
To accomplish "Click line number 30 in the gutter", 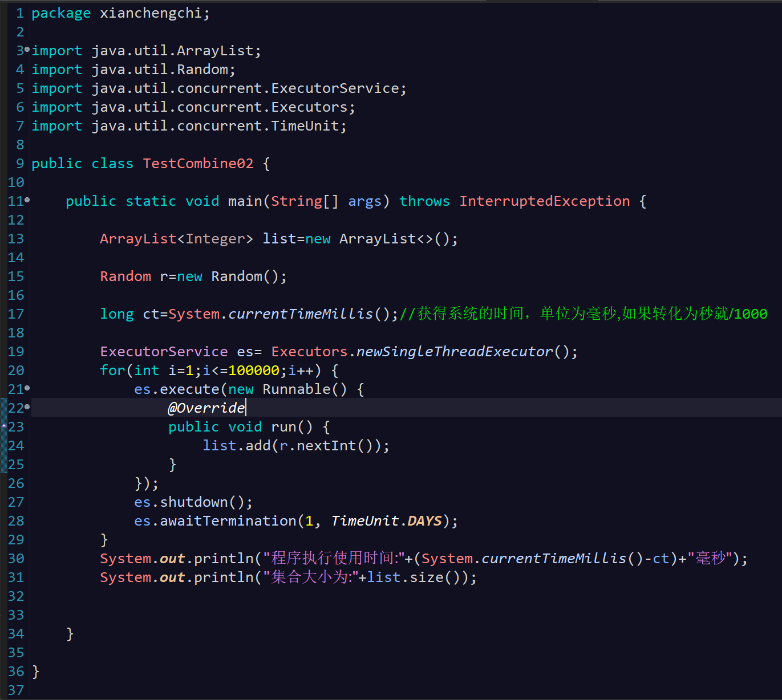I will click(16, 559).
